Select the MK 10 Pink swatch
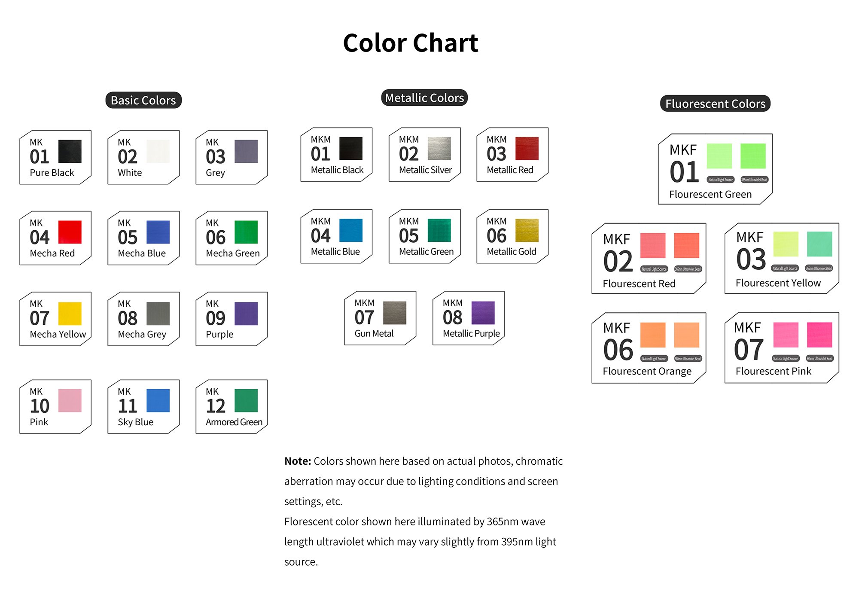Screen dimensions: 859x616 tap(70, 400)
